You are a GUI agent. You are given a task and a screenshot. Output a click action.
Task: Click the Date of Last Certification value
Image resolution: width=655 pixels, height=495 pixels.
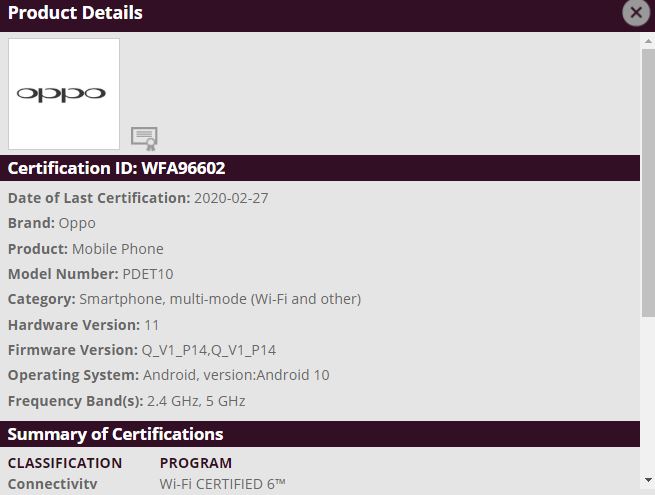tap(231, 198)
